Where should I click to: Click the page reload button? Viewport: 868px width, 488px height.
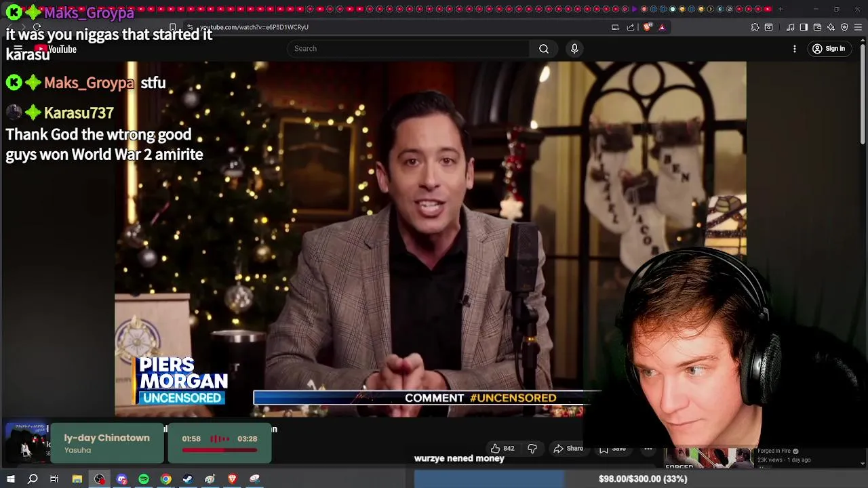pos(37,27)
